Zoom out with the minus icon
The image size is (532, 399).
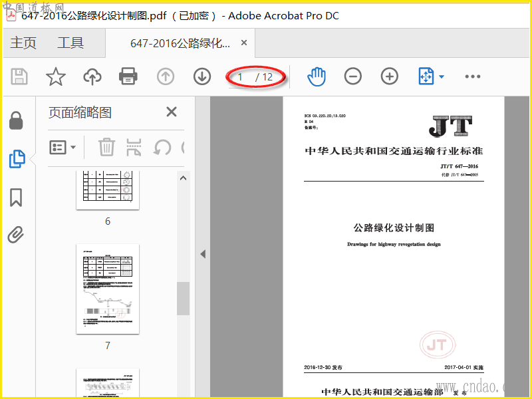[x=353, y=76]
